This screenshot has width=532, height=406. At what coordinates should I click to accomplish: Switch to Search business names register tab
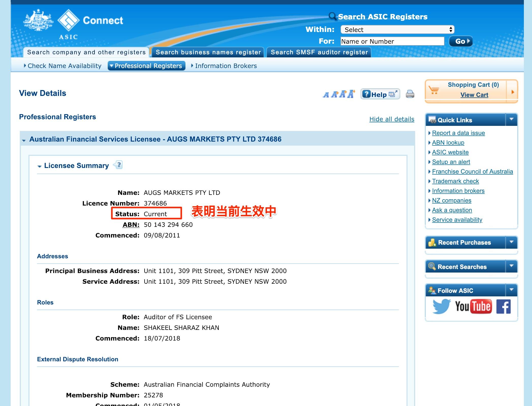pyautogui.click(x=208, y=52)
